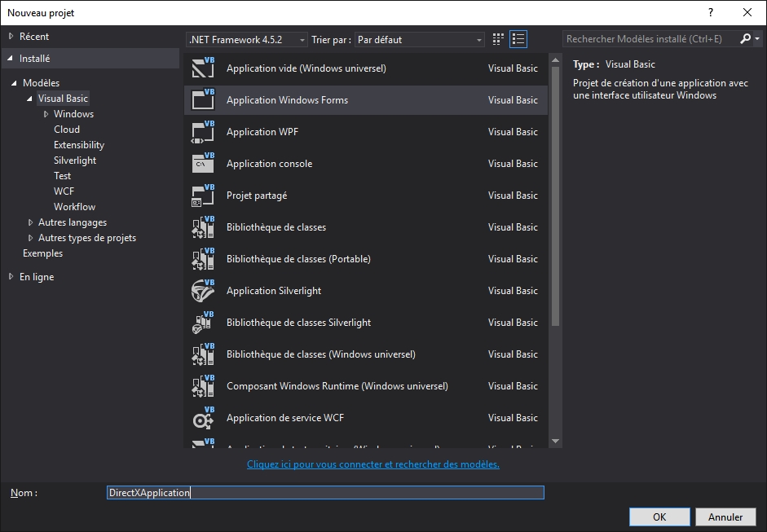Select the Windows category label
The width and height of the screenshot is (767, 532).
point(73,114)
